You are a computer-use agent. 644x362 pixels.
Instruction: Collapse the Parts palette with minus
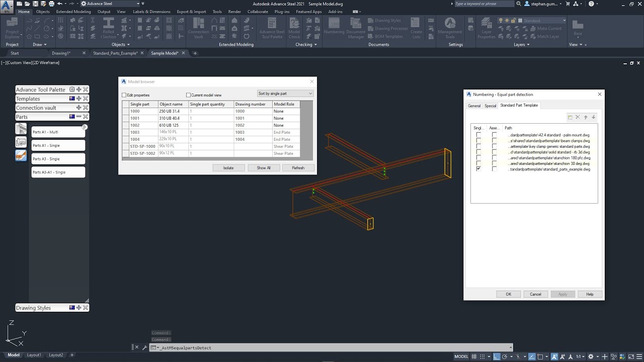(x=79, y=117)
